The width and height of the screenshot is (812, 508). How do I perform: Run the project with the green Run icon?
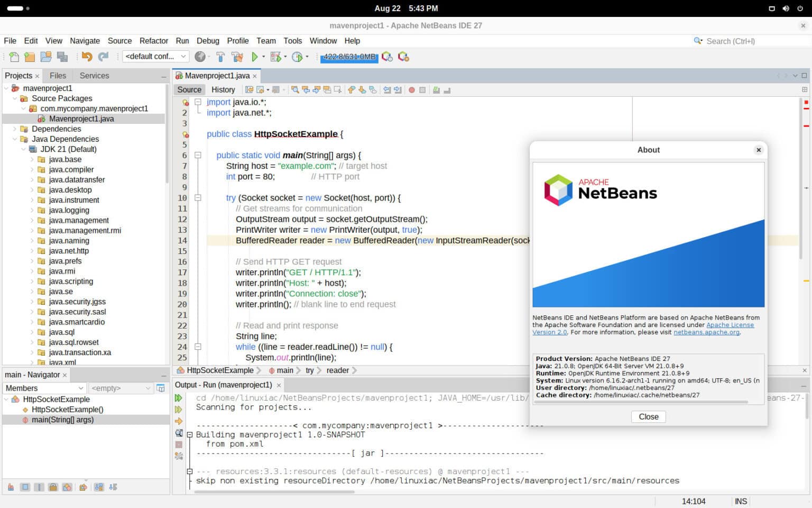[255, 57]
